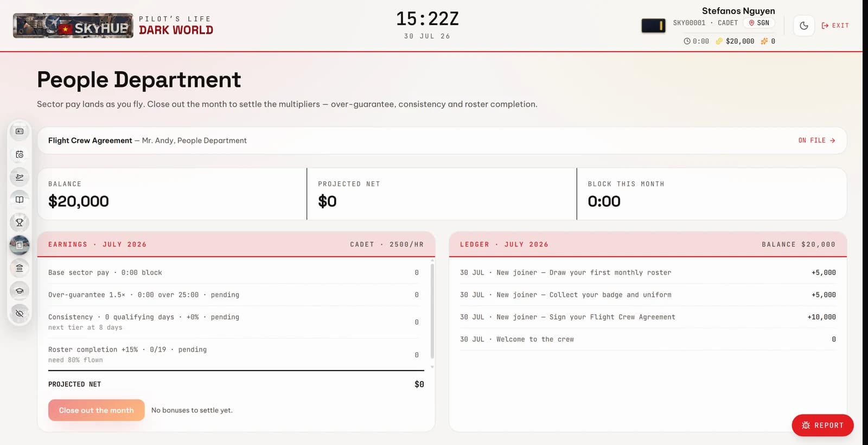Open the roster calendar sidebar icon
Viewport: 868px width, 445px height.
point(20,154)
